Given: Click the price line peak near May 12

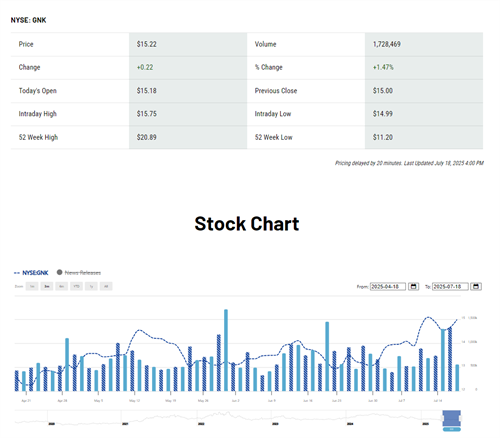Looking at the screenshot, I should tap(139, 330).
